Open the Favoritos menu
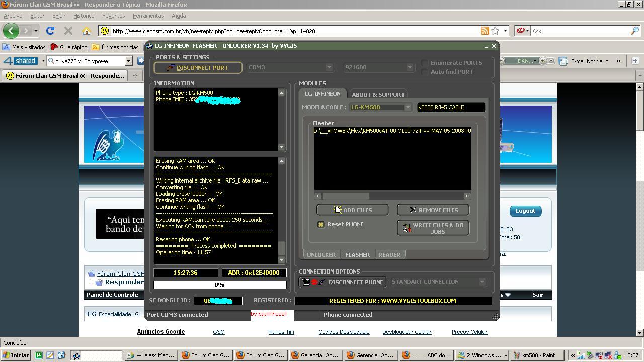 click(113, 16)
